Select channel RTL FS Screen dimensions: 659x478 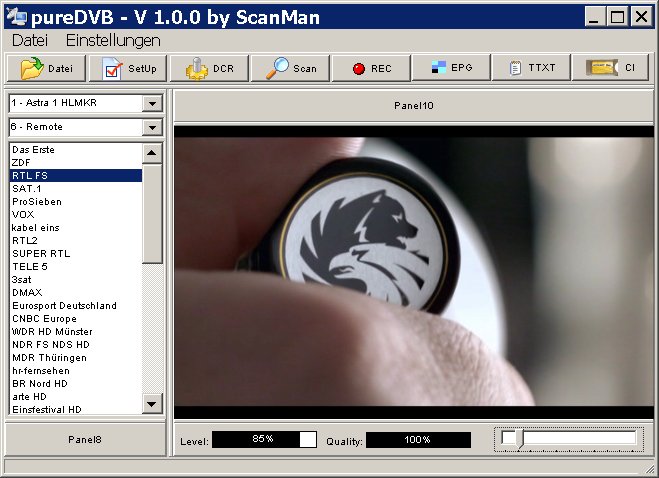(76, 176)
